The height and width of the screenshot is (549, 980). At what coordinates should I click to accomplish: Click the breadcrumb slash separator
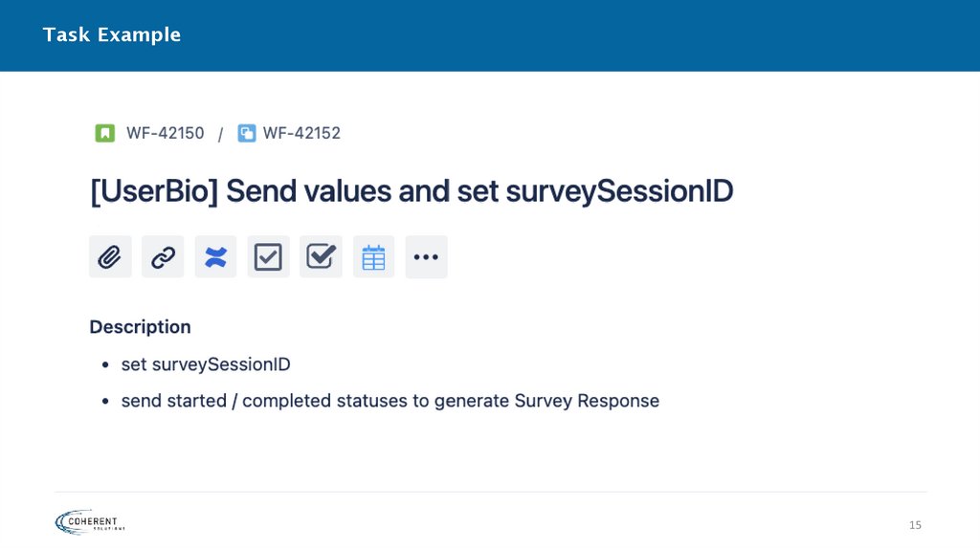[x=220, y=134]
